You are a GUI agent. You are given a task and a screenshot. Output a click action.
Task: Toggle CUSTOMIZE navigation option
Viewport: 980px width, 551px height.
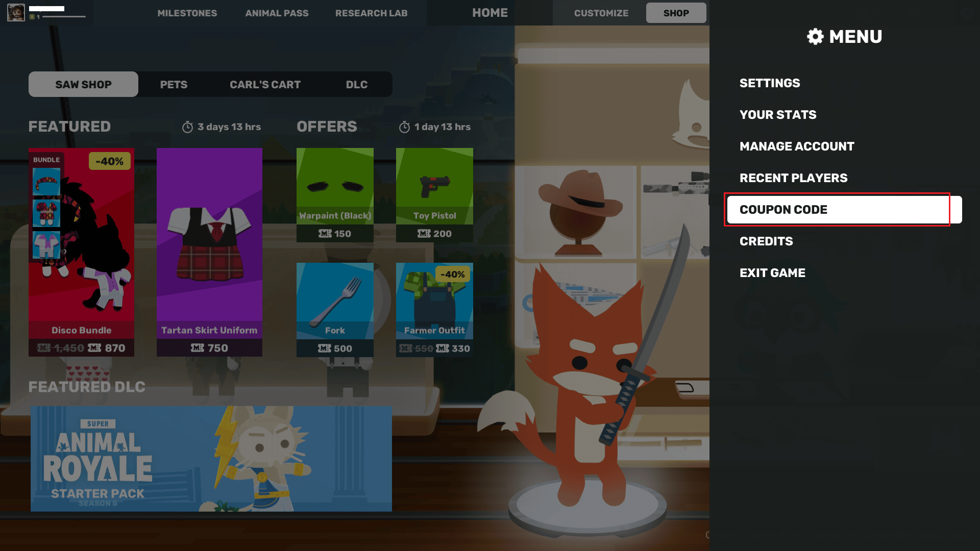pos(601,13)
